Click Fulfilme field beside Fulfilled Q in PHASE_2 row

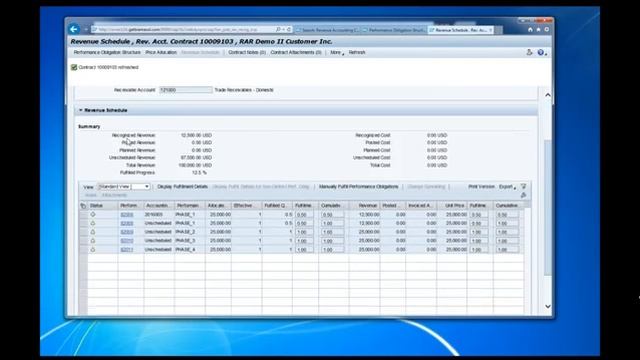(304, 232)
